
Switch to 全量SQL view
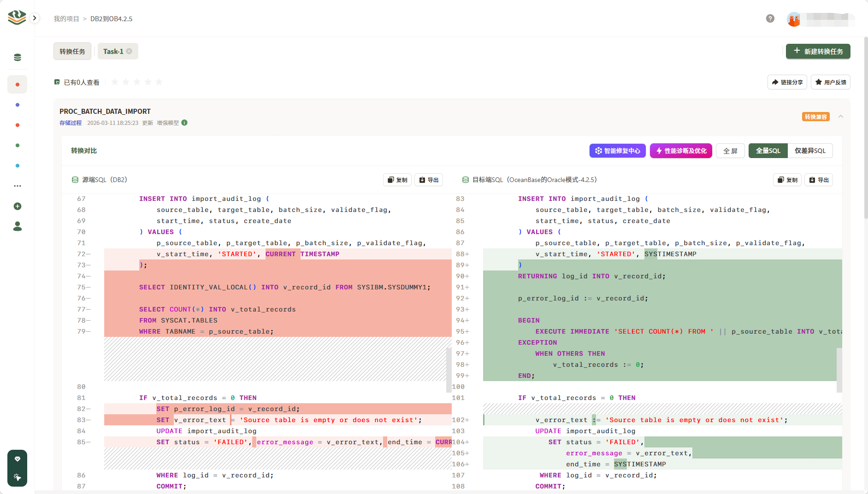pyautogui.click(x=768, y=151)
